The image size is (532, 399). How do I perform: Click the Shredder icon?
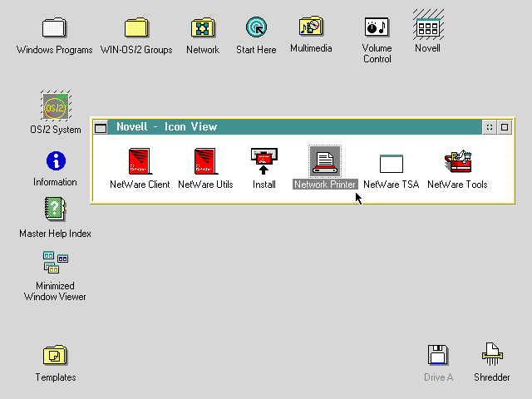(492, 355)
